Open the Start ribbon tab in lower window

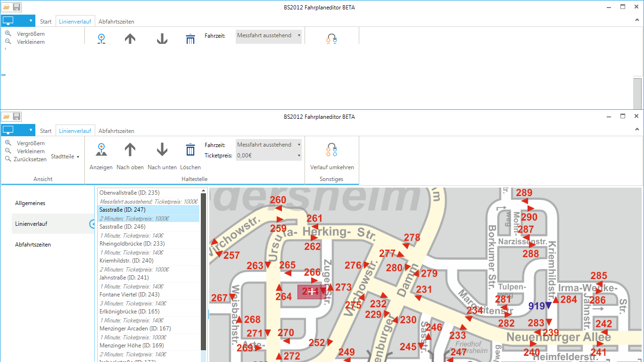point(46,131)
